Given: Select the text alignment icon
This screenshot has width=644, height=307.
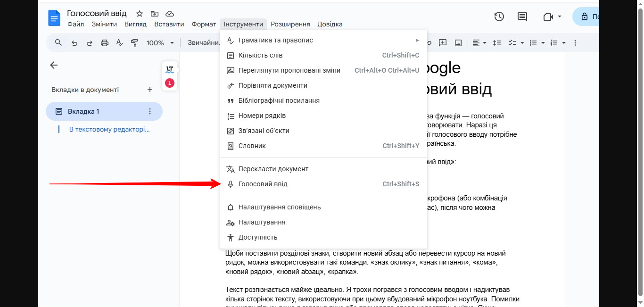Looking at the screenshot, I should pos(476,43).
